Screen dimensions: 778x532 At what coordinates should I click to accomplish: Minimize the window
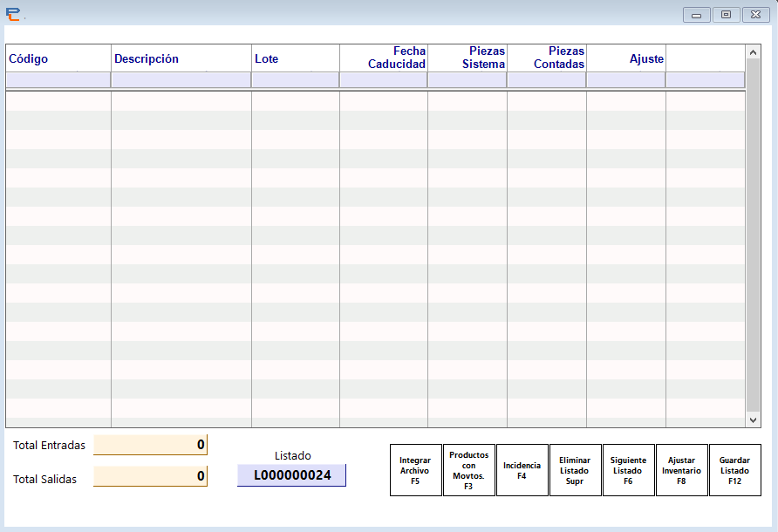pos(697,15)
